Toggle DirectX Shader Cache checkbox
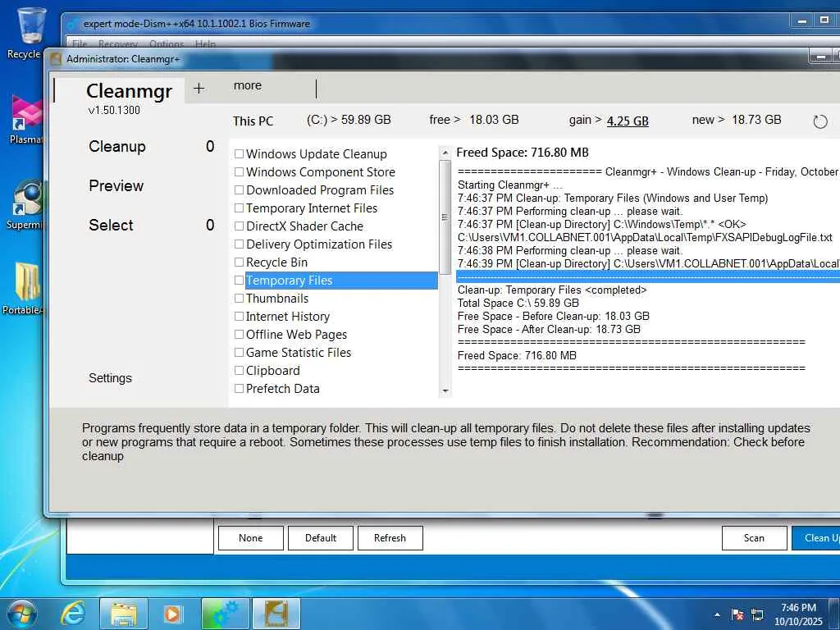 tap(240, 226)
